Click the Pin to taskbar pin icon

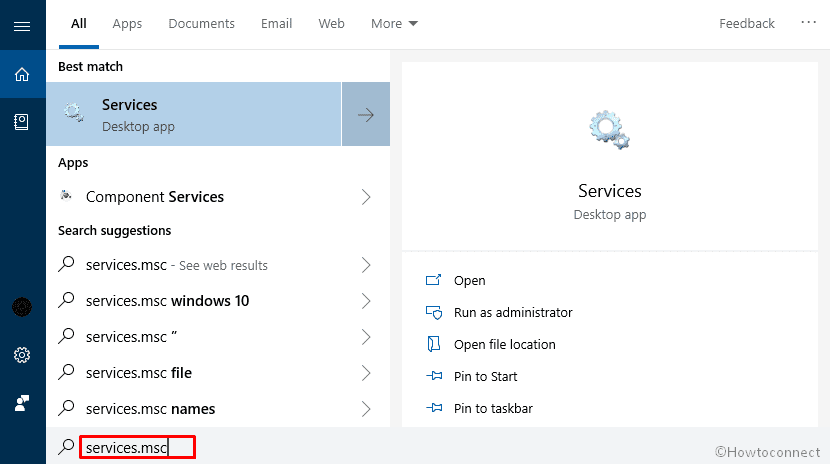click(x=434, y=408)
